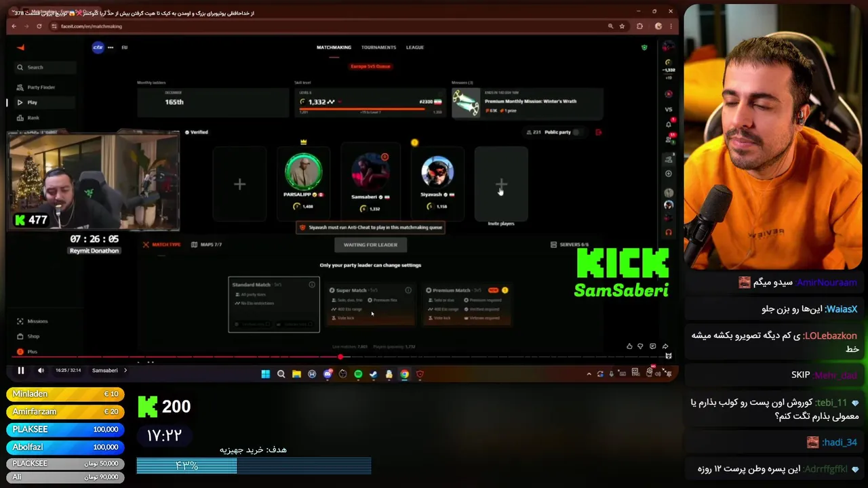Image resolution: width=868 pixels, height=488 pixels.
Task: Open the FACEIT logo home icon
Action: click(x=20, y=47)
